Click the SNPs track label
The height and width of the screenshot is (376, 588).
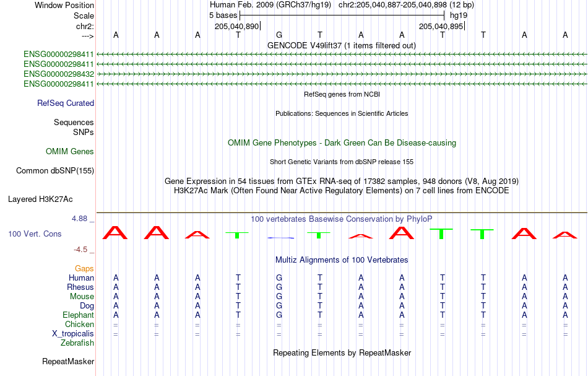(84, 132)
